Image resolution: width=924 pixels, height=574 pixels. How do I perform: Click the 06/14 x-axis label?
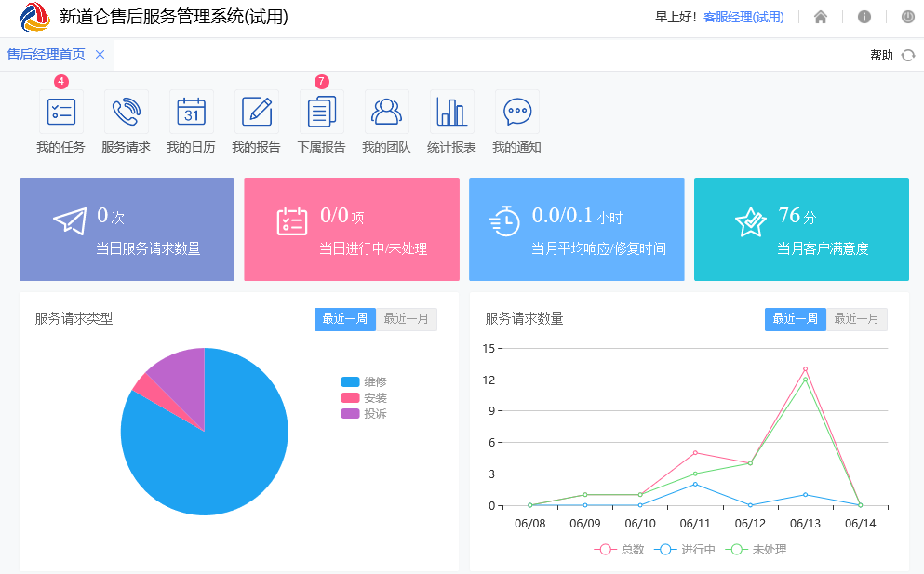(861, 524)
